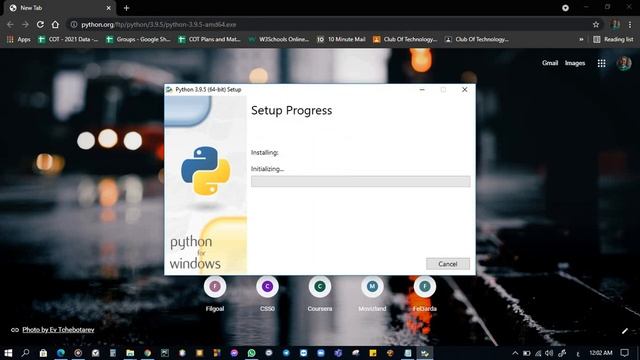Screen dimensions: 640x360
Task: Open the Chrome three-dot menu
Action: click(630, 24)
